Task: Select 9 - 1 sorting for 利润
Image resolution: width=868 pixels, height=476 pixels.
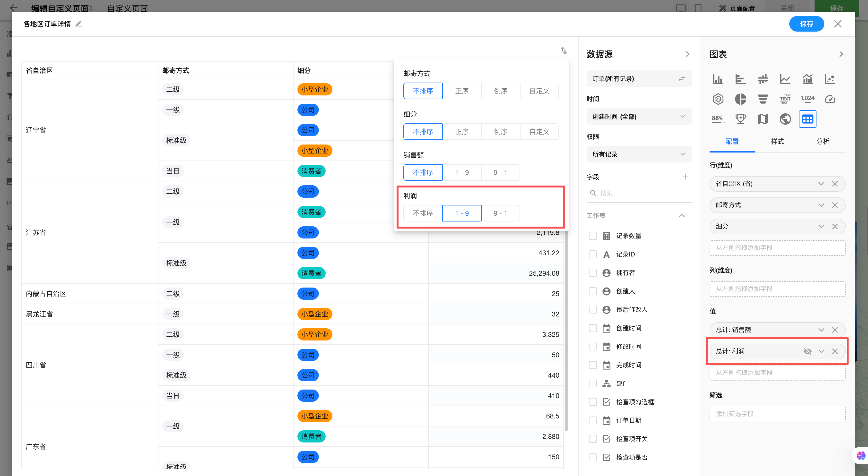Action: point(500,213)
